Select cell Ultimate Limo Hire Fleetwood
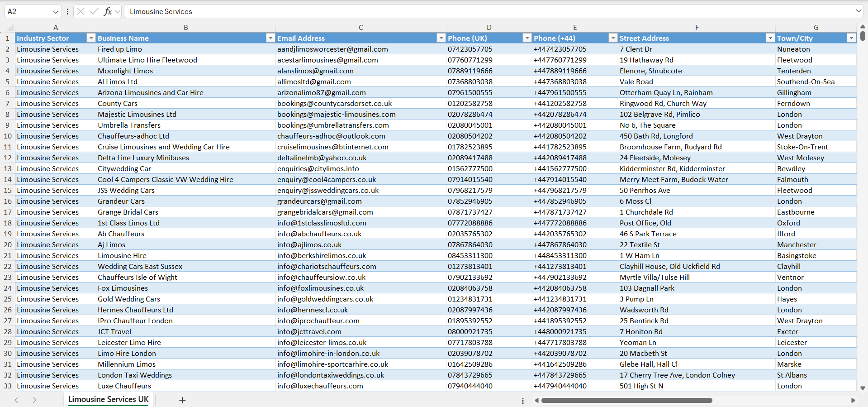Screen dimensions: 868x407 (185, 60)
